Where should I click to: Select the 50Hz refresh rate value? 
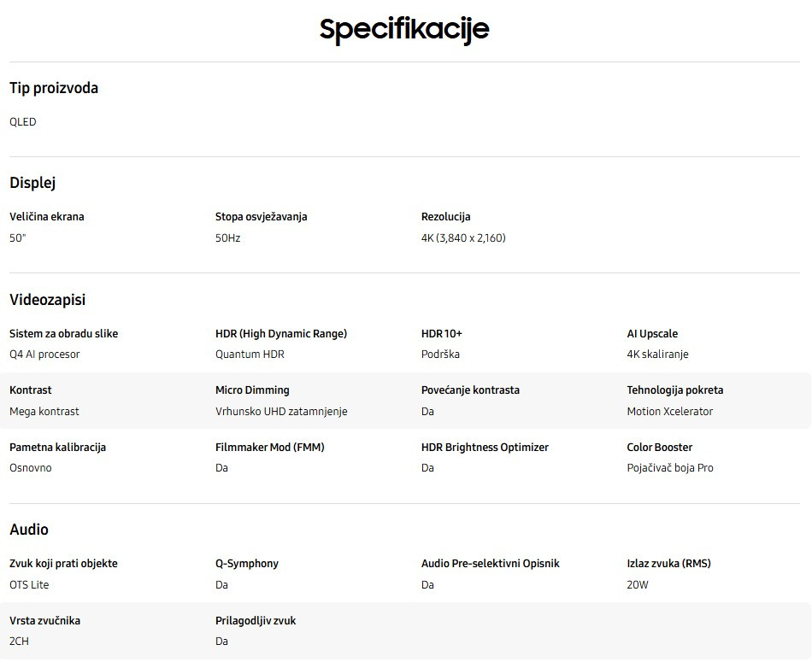[228, 238]
